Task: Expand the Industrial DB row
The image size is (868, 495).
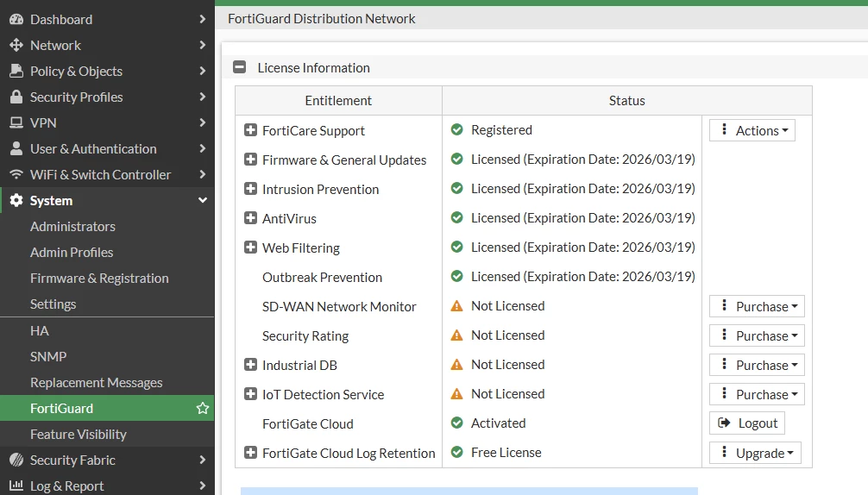Action: pyautogui.click(x=250, y=365)
